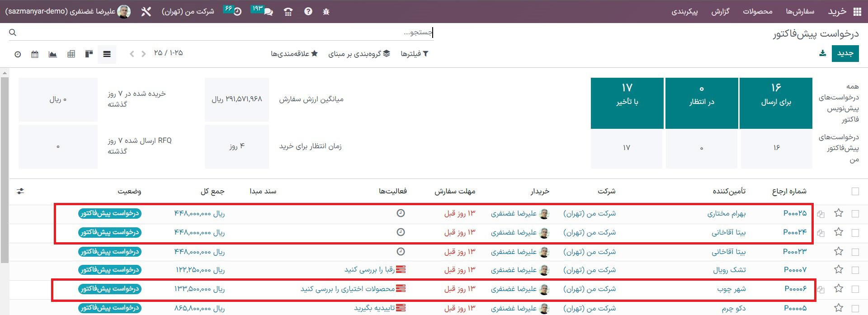Click the page range 1-25 / 25
Viewport: 868px width, 315px height.
click(x=168, y=53)
